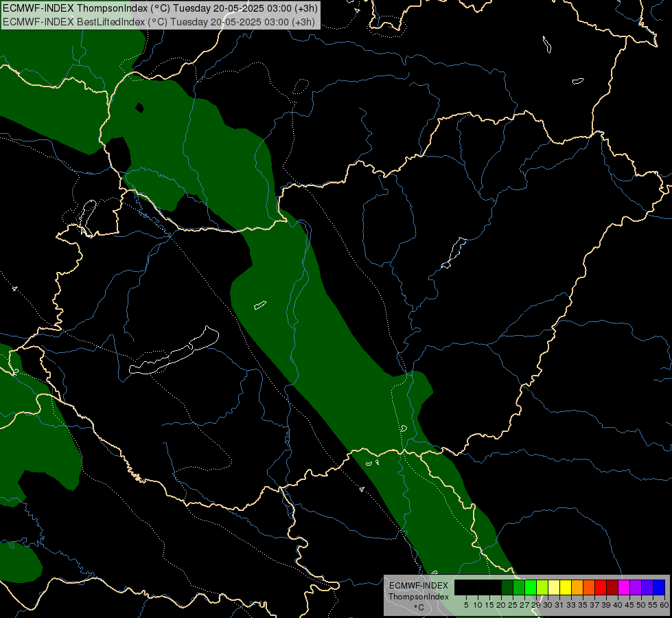Click the legend tick value 55
Image resolution: width=672 pixels, height=618 pixels.
click(653, 605)
